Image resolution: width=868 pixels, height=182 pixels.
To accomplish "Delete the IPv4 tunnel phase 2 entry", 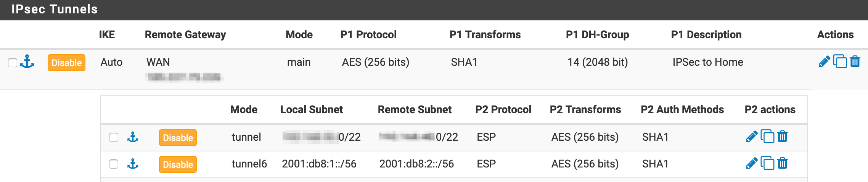I will click(783, 136).
